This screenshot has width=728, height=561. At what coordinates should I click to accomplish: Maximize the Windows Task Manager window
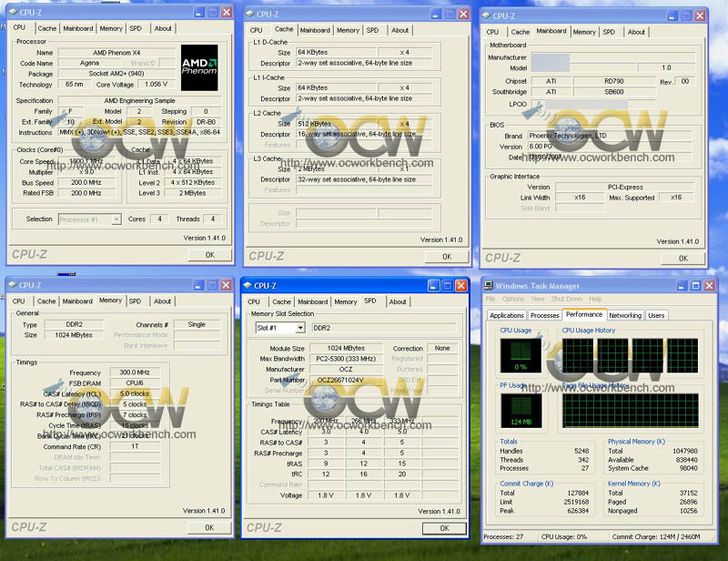695,286
